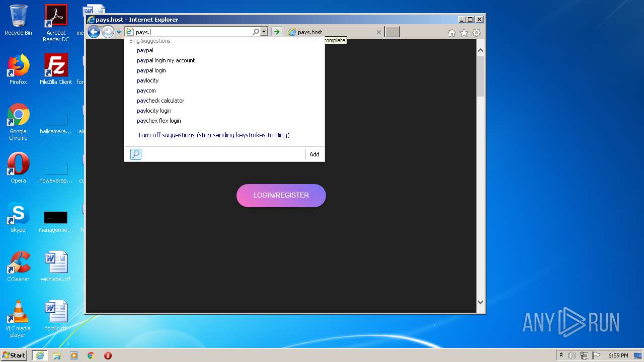Click in the address bar text field
The height and width of the screenshot is (362, 644).
tap(193, 32)
